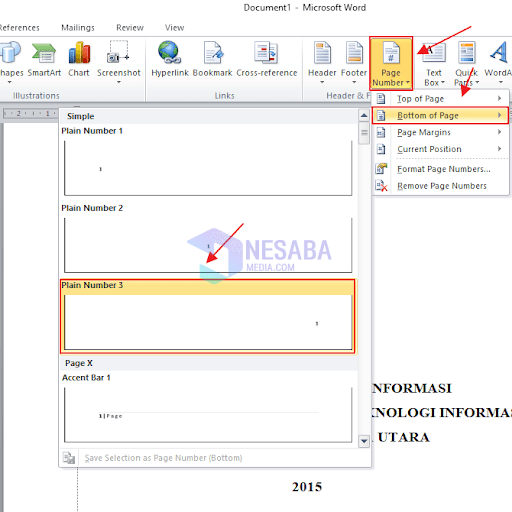Switch to the Mailings tab

click(78, 28)
